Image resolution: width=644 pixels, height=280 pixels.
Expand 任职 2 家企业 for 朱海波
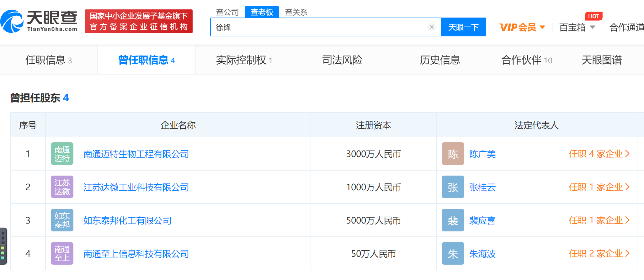(599, 254)
